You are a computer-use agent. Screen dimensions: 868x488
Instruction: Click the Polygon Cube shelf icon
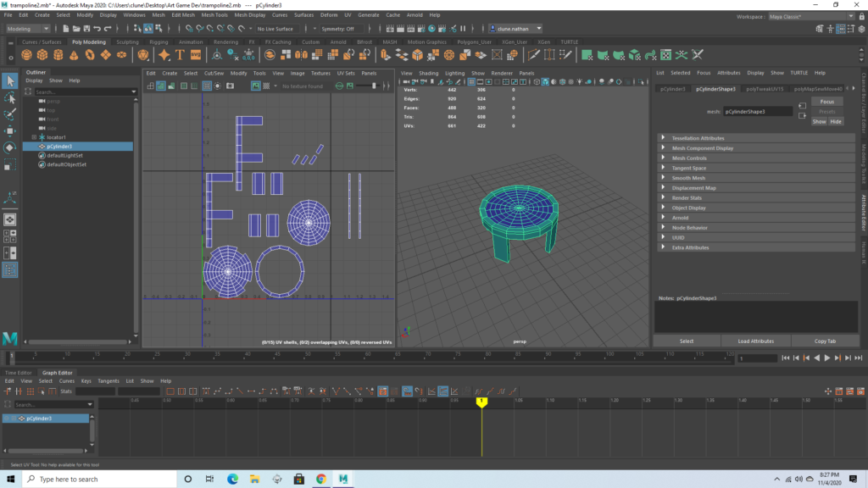coord(44,55)
